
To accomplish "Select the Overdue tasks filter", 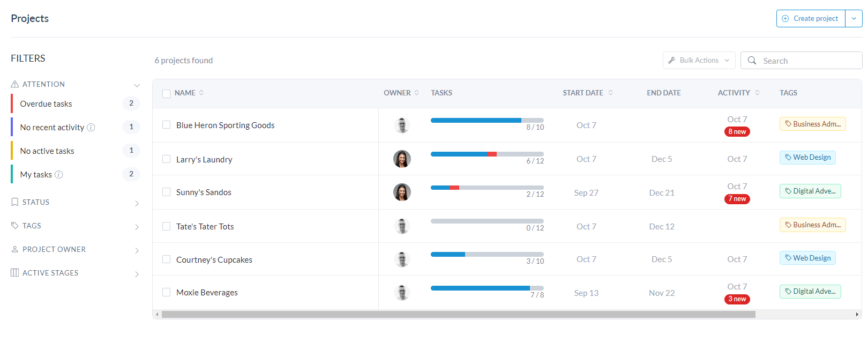I will coord(46,104).
